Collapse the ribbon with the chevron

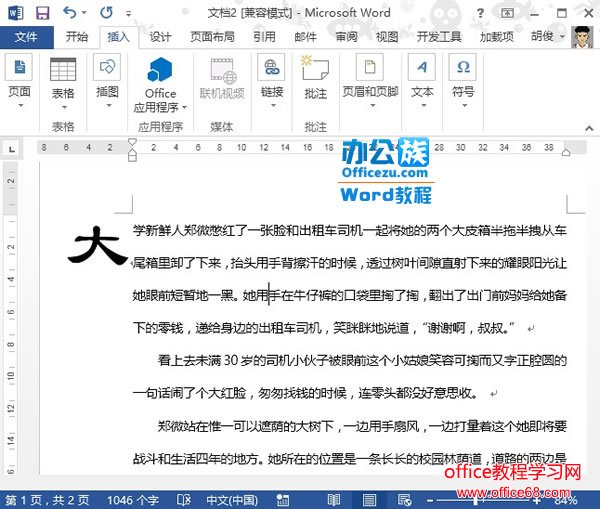[589, 128]
